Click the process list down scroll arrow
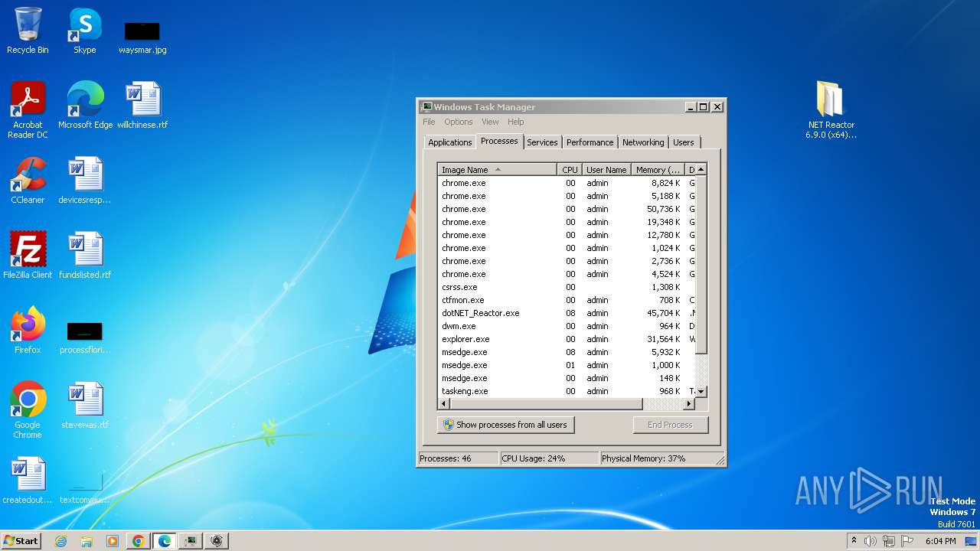Viewport: 980px width, 551px height. pos(701,392)
